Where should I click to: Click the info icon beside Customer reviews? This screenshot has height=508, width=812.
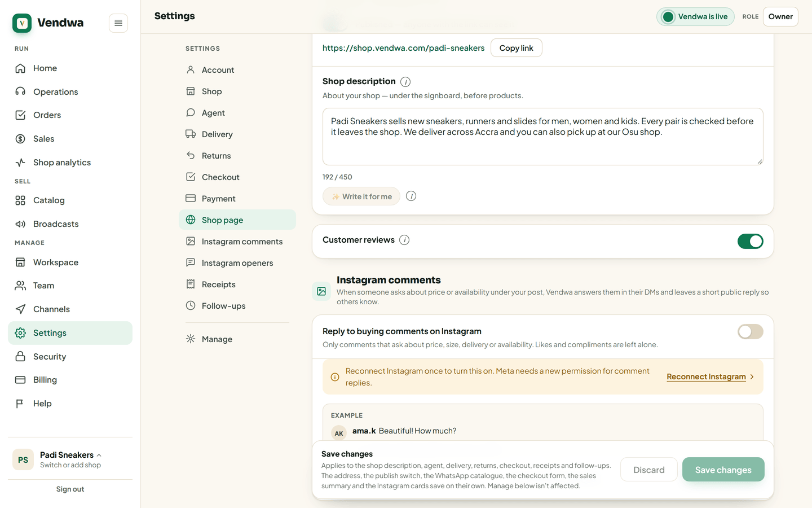[x=404, y=240]
